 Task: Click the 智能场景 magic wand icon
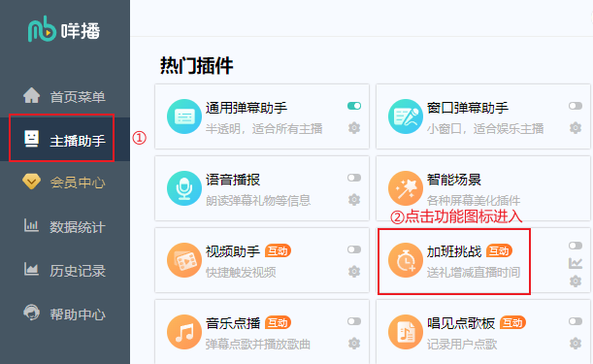pos(406,188)
